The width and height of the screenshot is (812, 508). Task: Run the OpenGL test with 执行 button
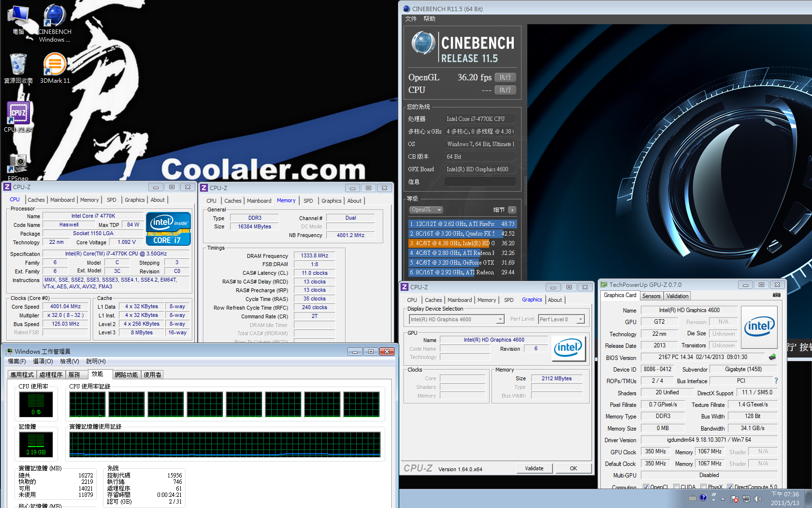point(506,77)
